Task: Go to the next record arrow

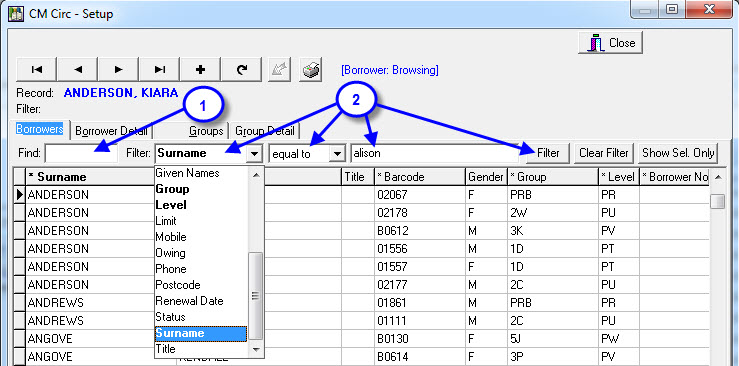Action: [118, 70]
